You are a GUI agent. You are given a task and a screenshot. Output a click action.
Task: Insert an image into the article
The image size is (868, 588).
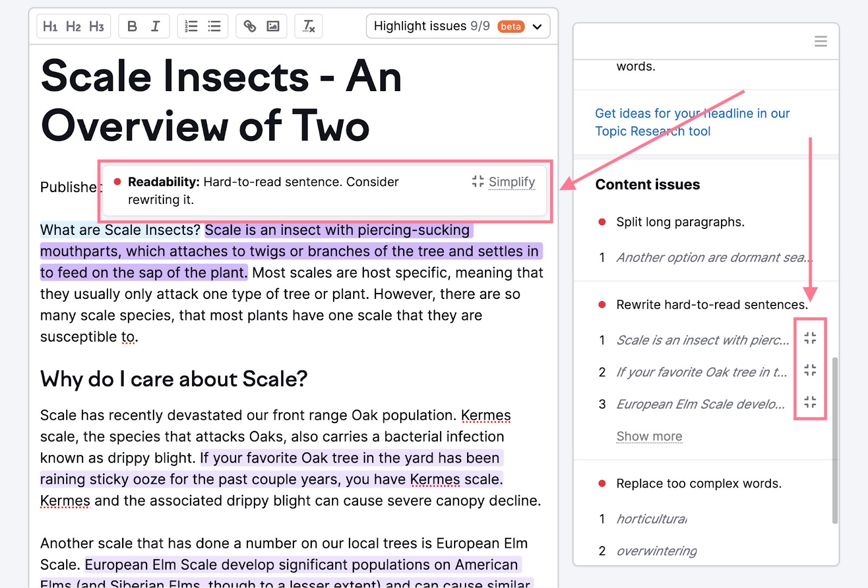273,26
